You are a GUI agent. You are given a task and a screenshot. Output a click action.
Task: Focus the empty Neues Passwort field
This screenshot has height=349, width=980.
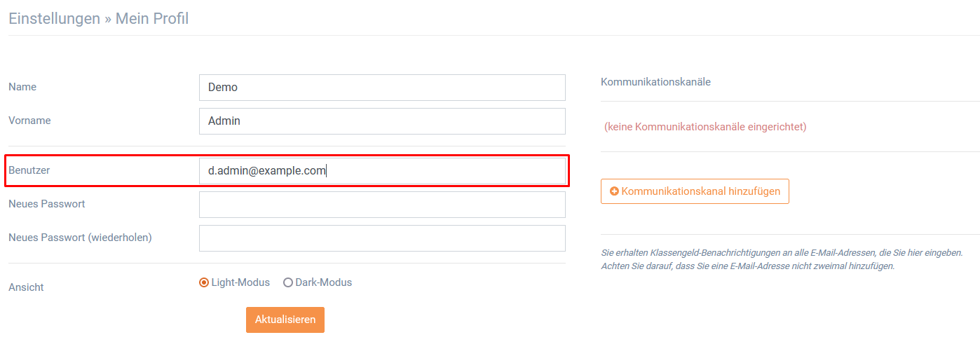[x=382, y=205]
